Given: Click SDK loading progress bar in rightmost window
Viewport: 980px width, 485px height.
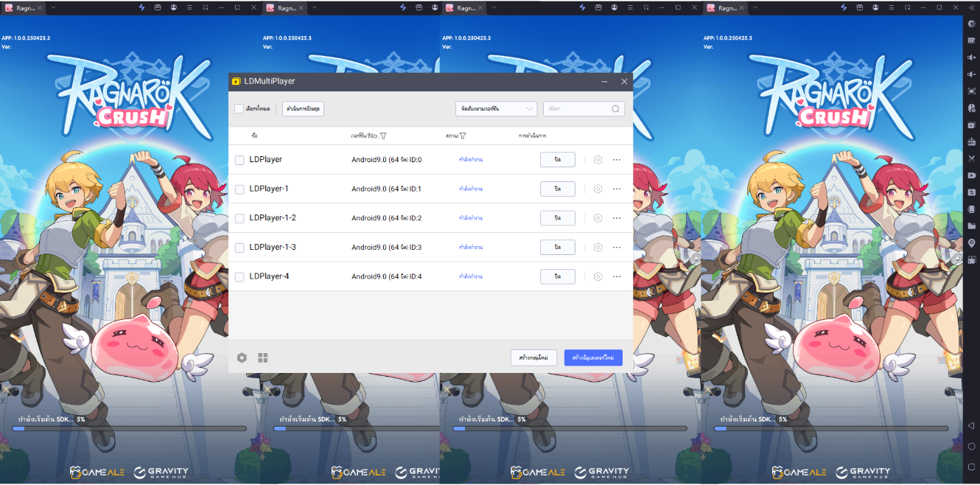Looking at the screenshot, I should pos(832,428).
